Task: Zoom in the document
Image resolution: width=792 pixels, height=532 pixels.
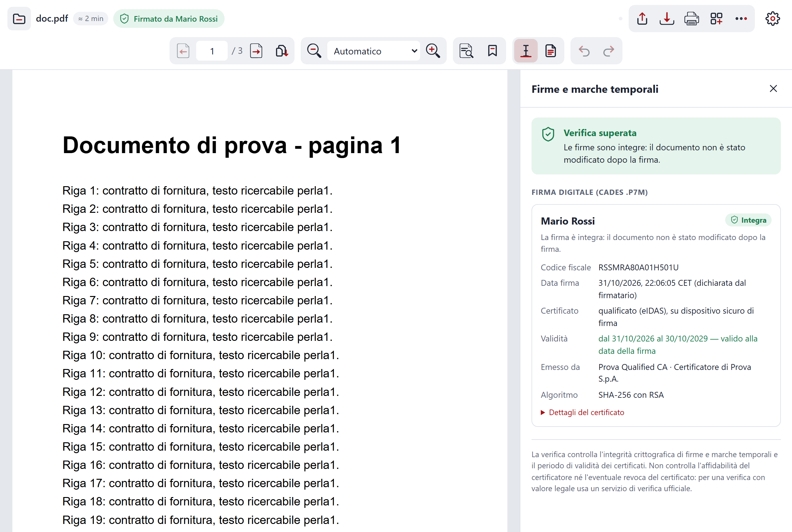Action: point(433,51)
